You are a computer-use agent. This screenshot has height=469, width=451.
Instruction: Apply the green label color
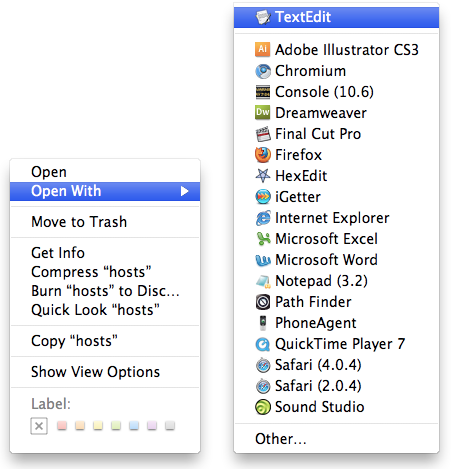(x=116, y=425)
